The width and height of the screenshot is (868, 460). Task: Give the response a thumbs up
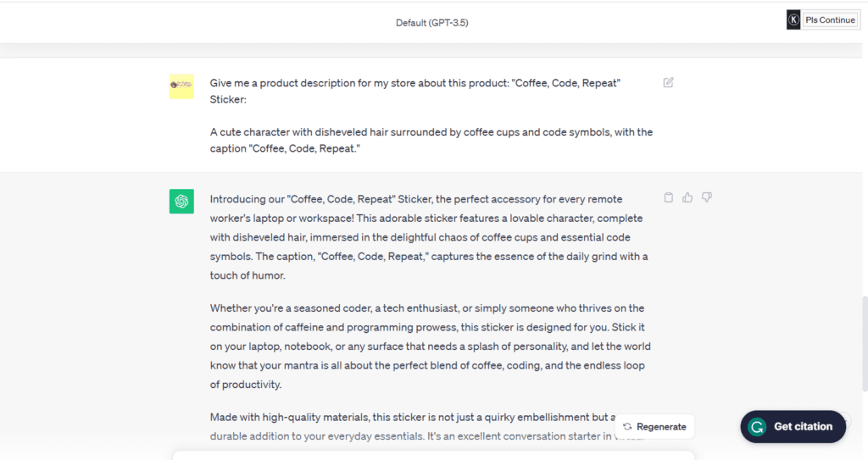687,197
